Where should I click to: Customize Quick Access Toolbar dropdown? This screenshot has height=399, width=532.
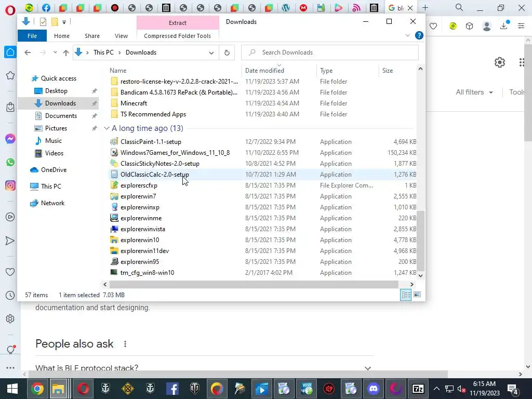64,22
